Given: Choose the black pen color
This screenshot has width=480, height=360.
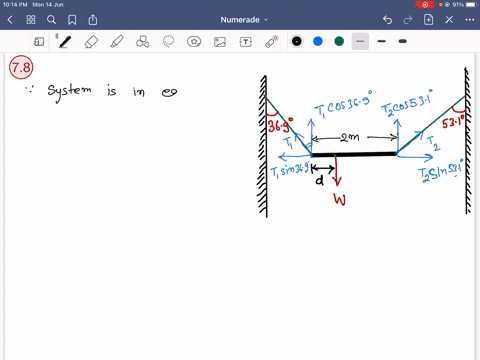Looking at the screenshot, I should point(297,41).
